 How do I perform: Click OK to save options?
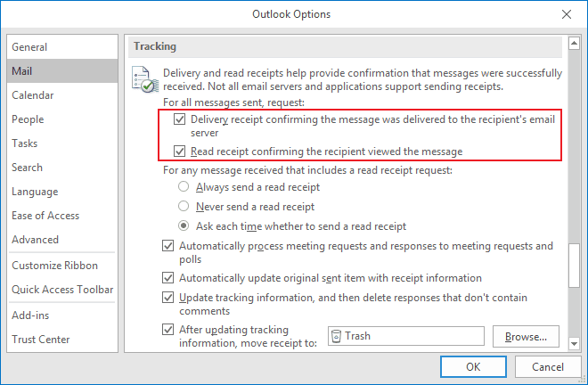(x=473, y=366)
